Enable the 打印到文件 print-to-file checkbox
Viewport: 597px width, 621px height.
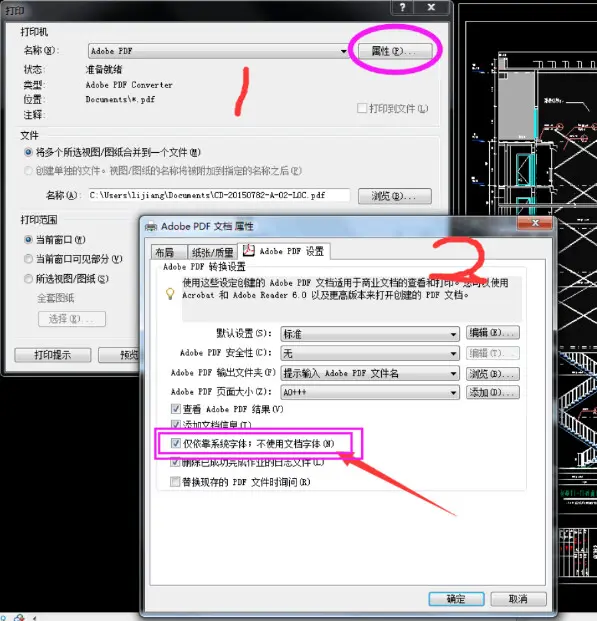tap(362, 108)
